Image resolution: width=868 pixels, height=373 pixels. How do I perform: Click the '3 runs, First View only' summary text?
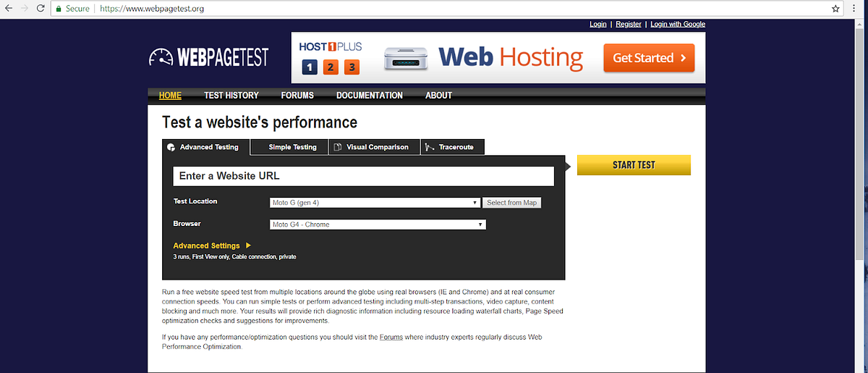234,257
